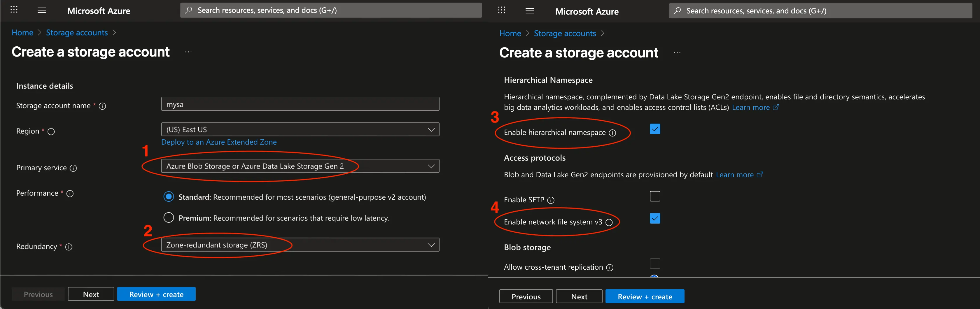Click the info icon next to Enable SFTP

tap(550, 200)
